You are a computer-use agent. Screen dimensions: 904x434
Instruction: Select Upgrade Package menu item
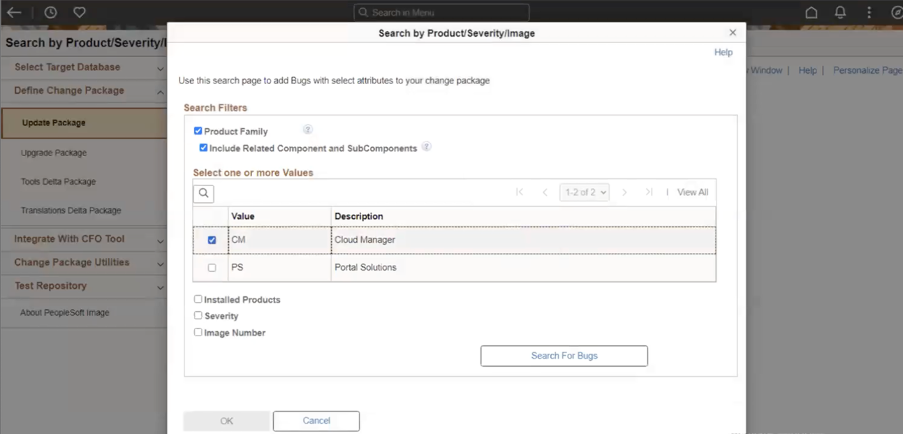point(54,153)
